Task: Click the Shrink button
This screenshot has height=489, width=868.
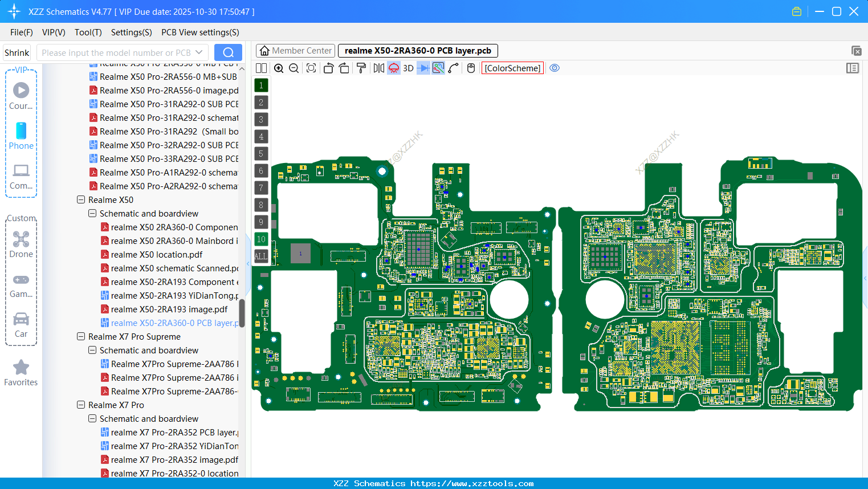Action: coord(17,52)
